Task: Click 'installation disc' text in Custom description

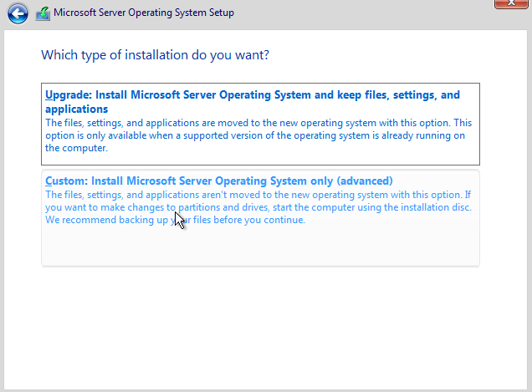Action: tap(436, 207)
